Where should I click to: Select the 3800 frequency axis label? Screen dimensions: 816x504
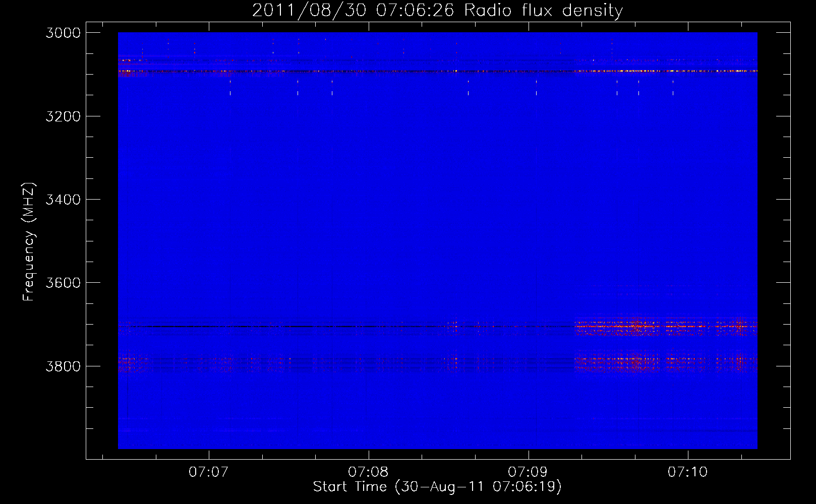(63, 366)
